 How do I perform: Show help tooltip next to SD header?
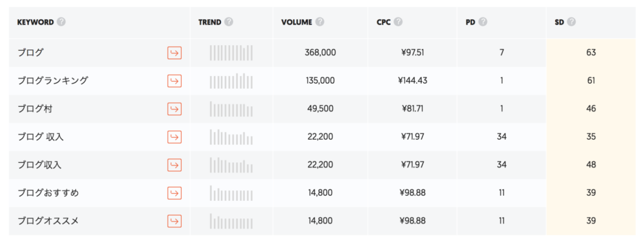point(571,22)
